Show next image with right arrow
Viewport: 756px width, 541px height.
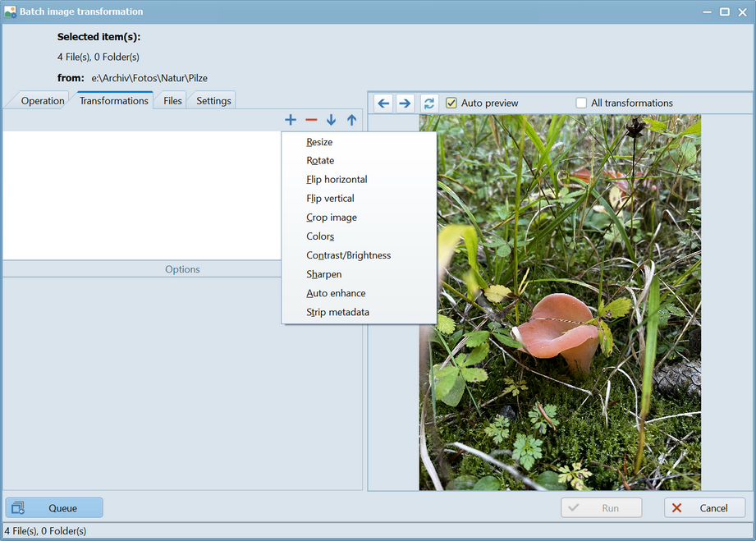pyautogui.click(x=405, y=103)
